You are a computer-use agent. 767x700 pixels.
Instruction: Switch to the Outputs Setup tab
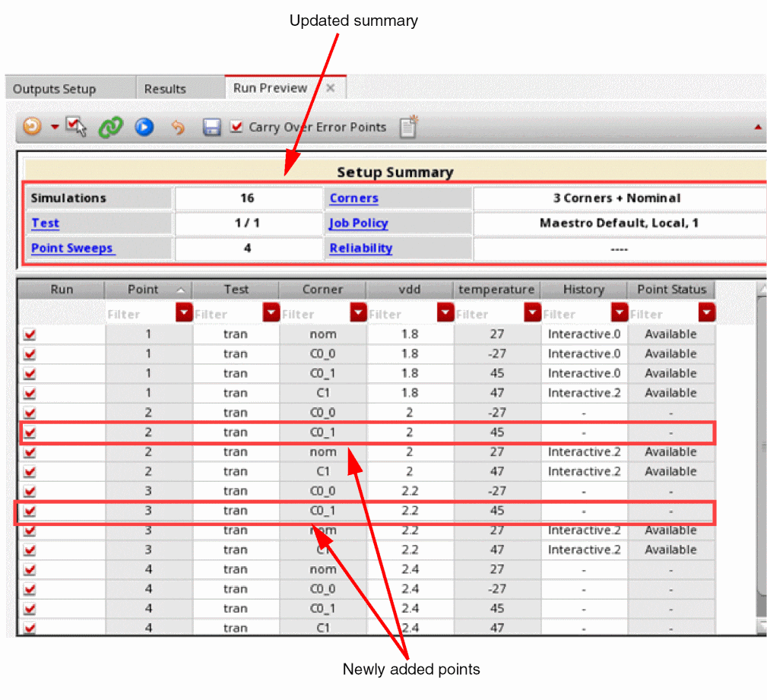pos(55,89)
